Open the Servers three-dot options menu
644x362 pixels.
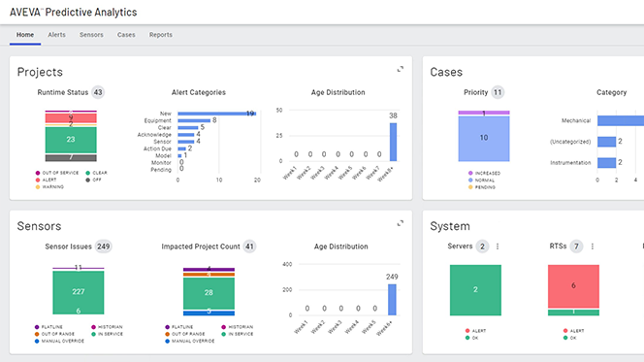click(498, 247)
